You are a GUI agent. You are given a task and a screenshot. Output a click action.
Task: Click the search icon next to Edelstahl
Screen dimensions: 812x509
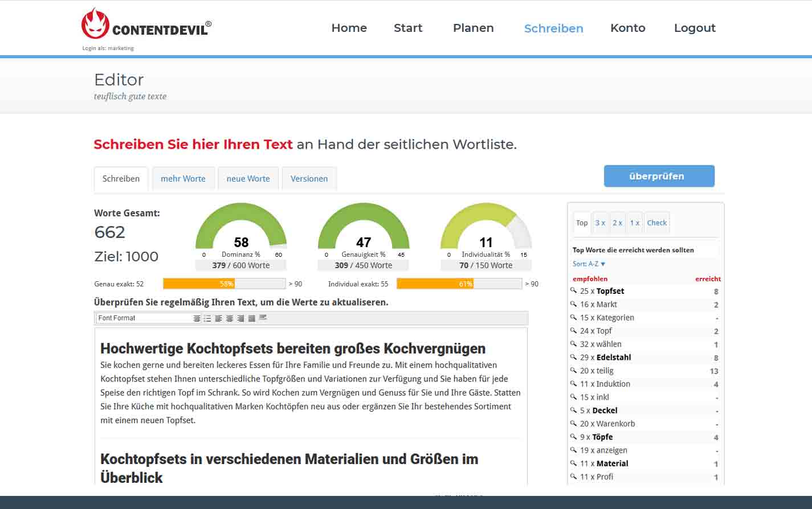click(x=574, y=358)
